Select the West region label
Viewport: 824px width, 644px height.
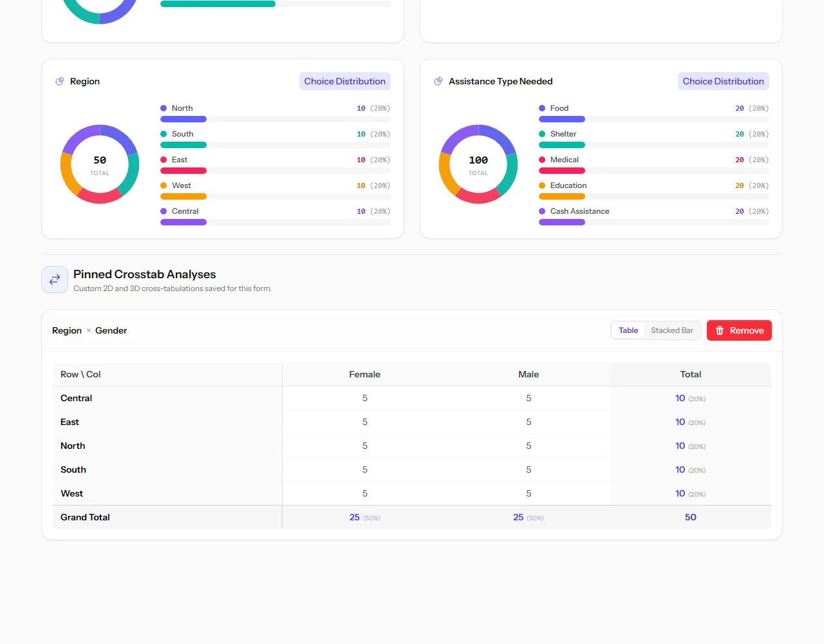182,185
